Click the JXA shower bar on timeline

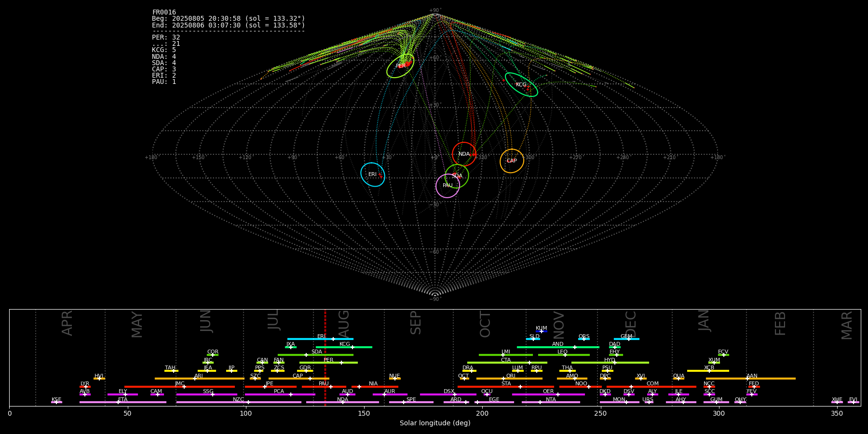[x=291, y=347]
